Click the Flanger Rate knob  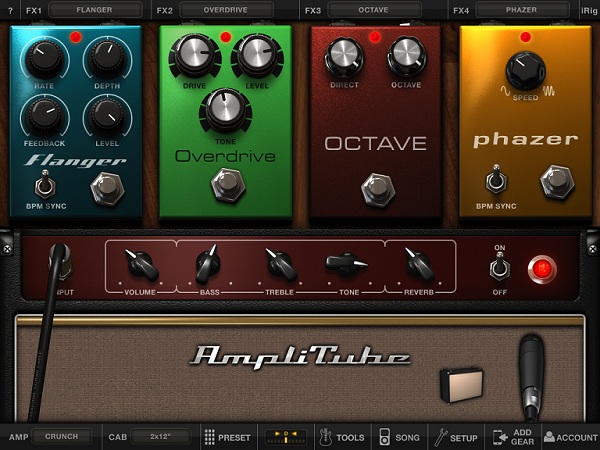pyautogui.click(x=44, y=59)
